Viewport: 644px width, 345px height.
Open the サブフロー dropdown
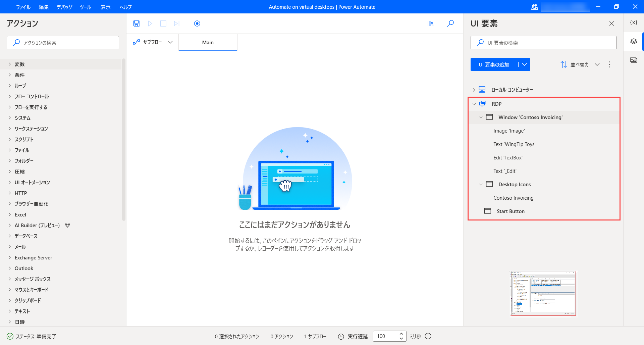point(153,42)
